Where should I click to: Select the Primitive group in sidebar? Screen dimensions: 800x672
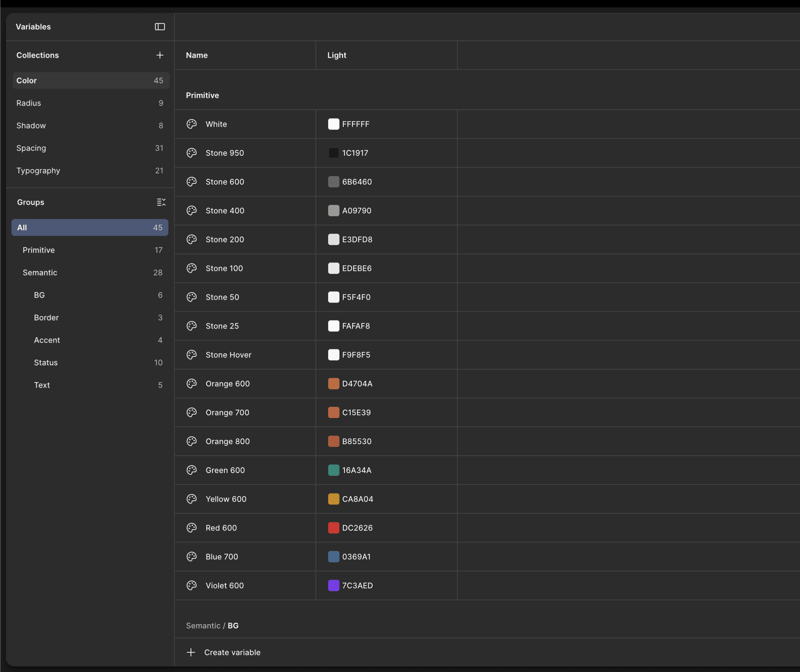(38, 250)
